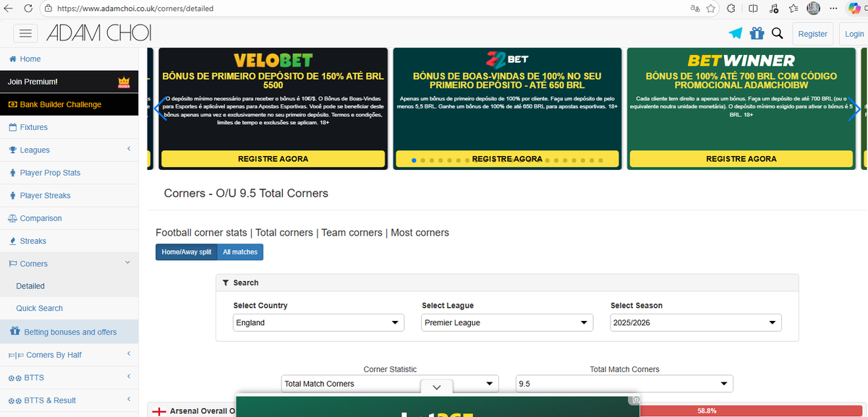This screenshot has height=417, width=868.
Task: Collapse Corners sidebar section
Action: 69,264
